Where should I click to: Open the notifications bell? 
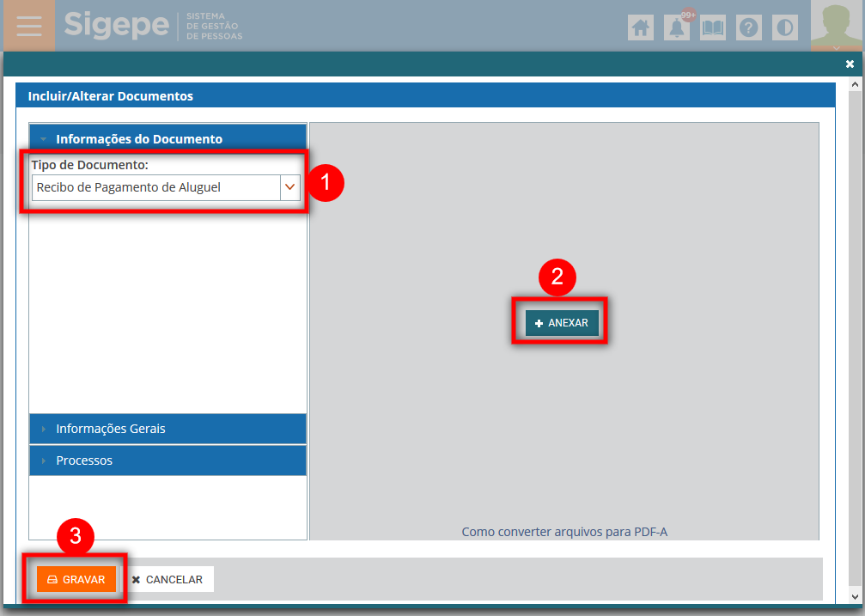(678, 27)
